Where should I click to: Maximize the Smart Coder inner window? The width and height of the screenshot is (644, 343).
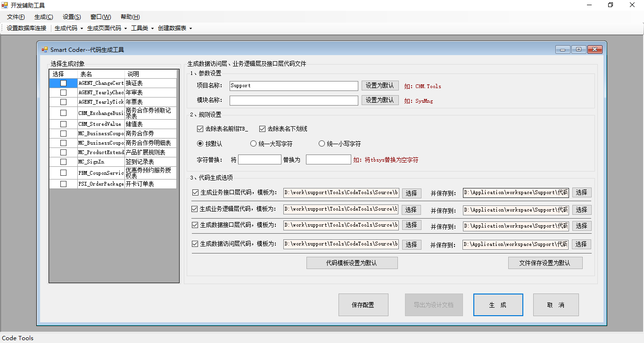(x=578, y=49)
